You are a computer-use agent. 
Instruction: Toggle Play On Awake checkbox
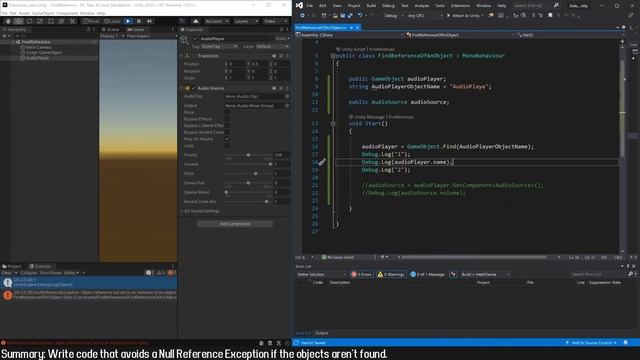227,139
